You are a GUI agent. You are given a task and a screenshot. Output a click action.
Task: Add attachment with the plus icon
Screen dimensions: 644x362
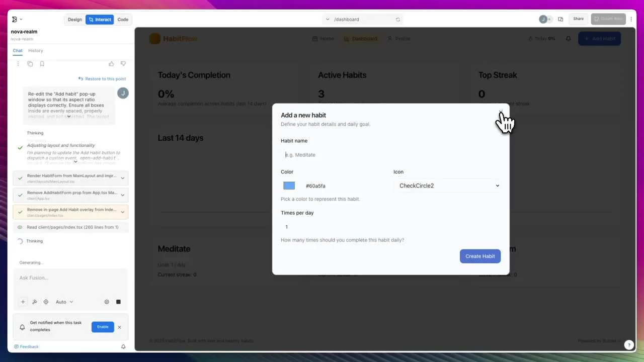click(23, 302)
